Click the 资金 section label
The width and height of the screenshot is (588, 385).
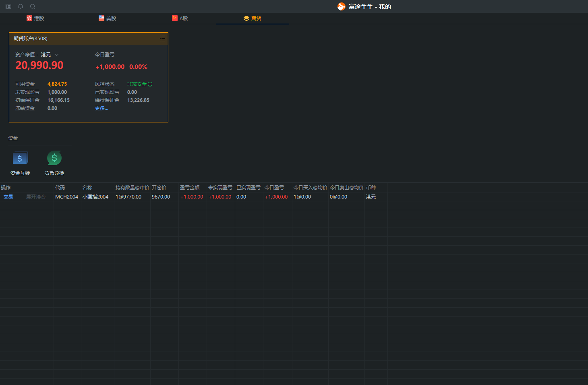point(13,138)
